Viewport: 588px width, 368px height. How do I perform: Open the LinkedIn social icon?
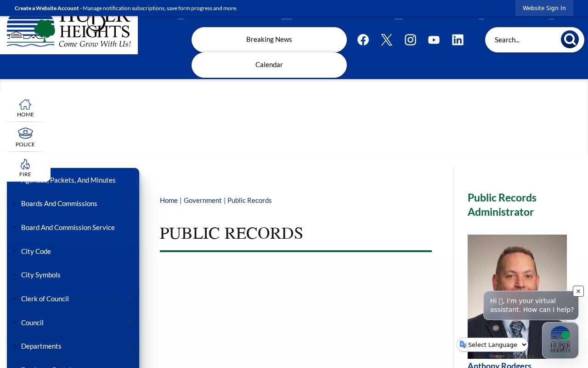pos(458,40)
